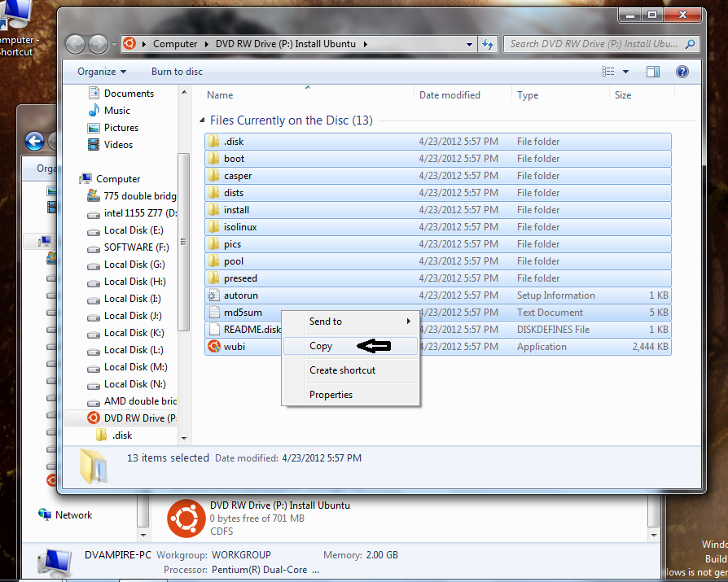Open the Help question mark icon
This screenshot has height=582, width=728.
pyautogui.click(x=682, y=72)
